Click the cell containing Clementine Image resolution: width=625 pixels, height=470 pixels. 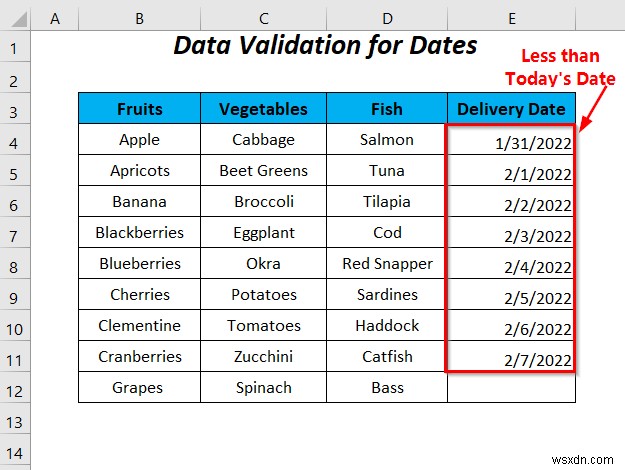[x=139, y=325]
